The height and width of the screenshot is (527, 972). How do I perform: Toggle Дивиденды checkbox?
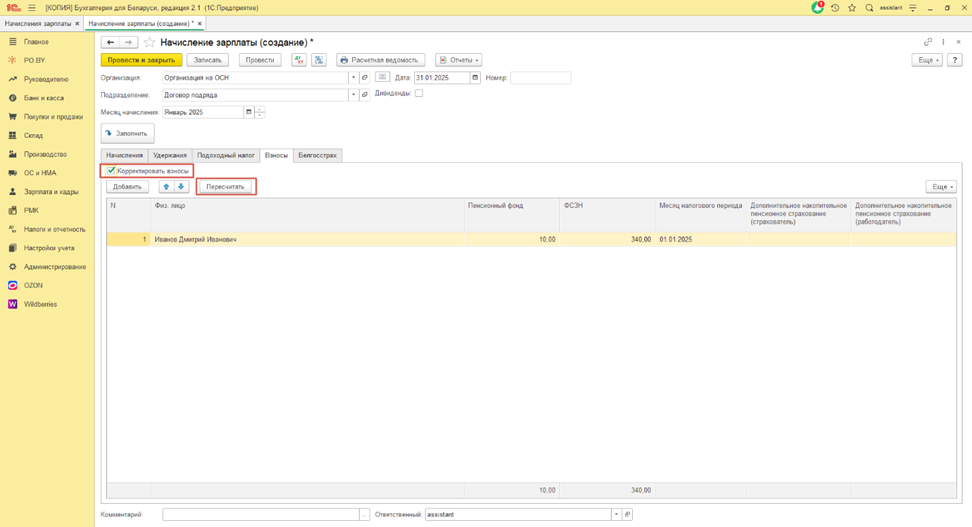[x=419, y=93]
